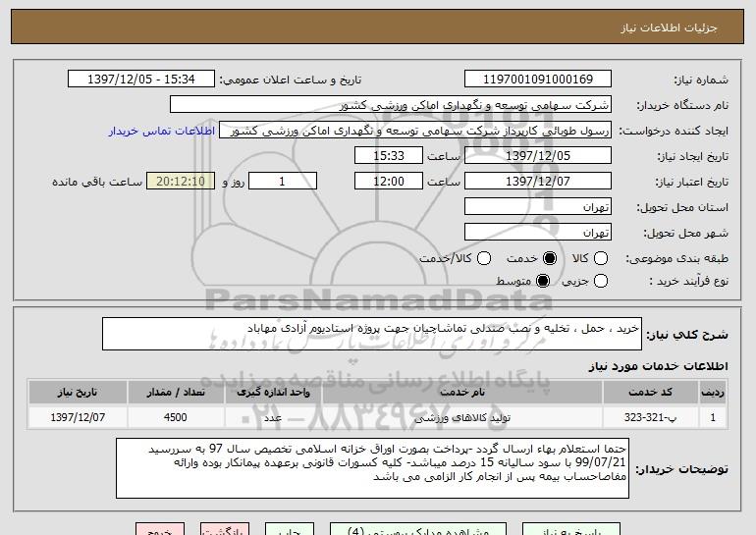Click the شماره نیاز label

click(x=701, y=80)
